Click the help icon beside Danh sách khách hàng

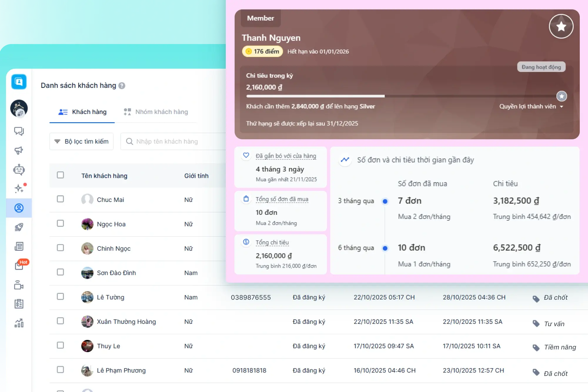pos(122,86)
